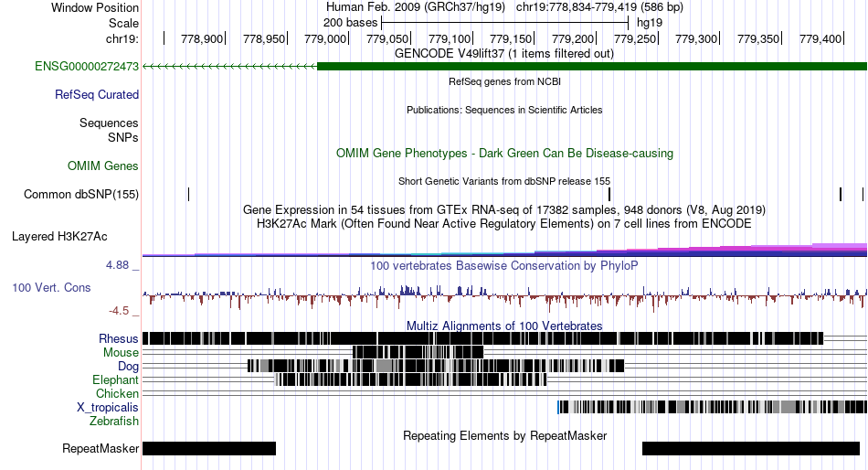This screenshot has width=868, height=470.
Task: Click the H3K27Ac layered signal graph
Action: [504, 251]
